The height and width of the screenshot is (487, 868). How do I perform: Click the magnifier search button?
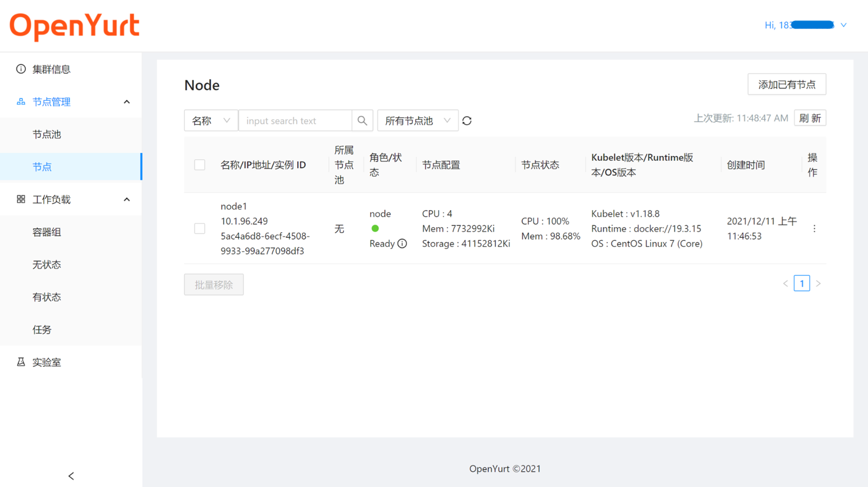[x=362, y=121]
